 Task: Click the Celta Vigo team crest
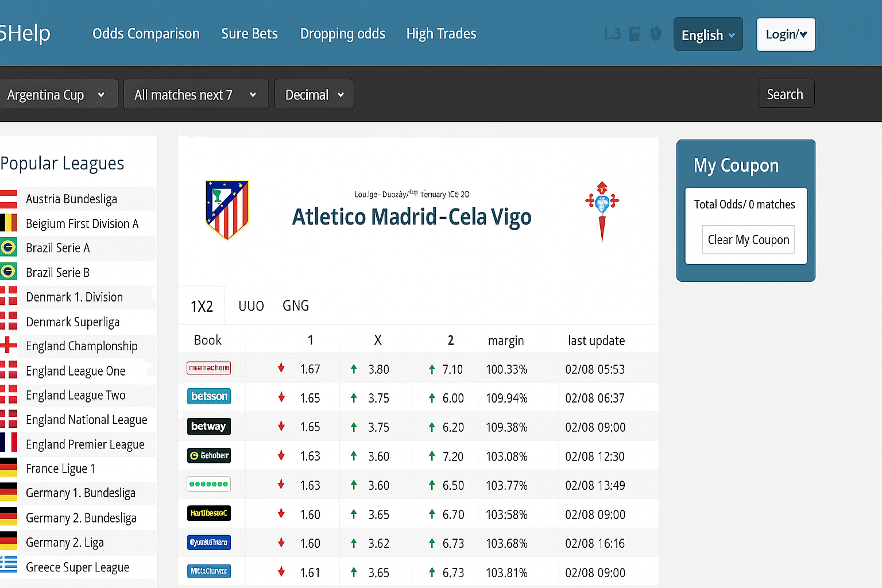click(x=602, y=211)
